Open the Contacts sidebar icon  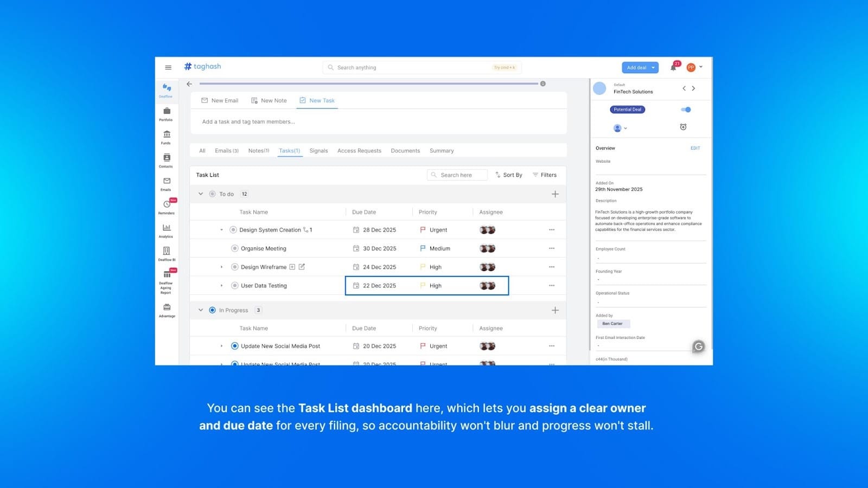167,159
